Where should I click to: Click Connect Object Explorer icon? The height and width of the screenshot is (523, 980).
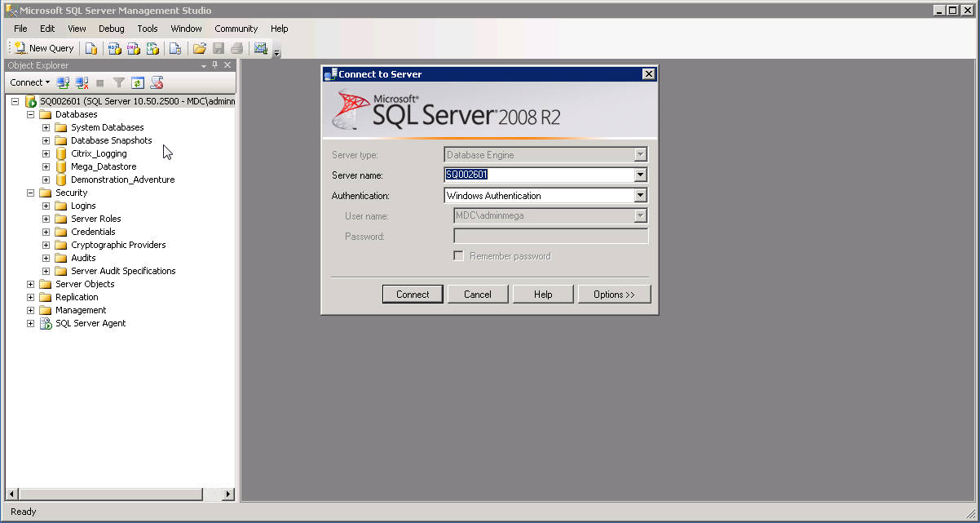click(x=63, y=82)
